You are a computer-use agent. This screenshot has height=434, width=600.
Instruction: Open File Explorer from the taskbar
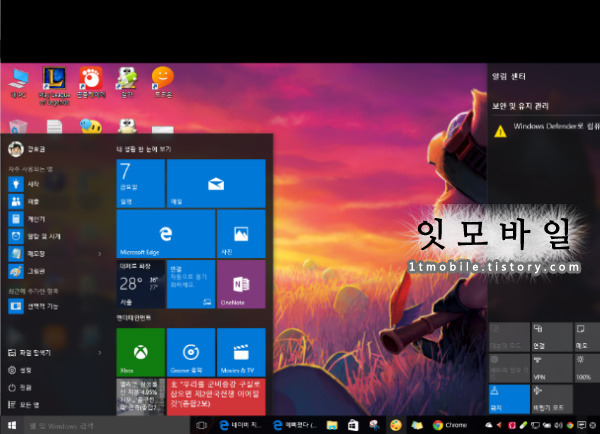332,425
